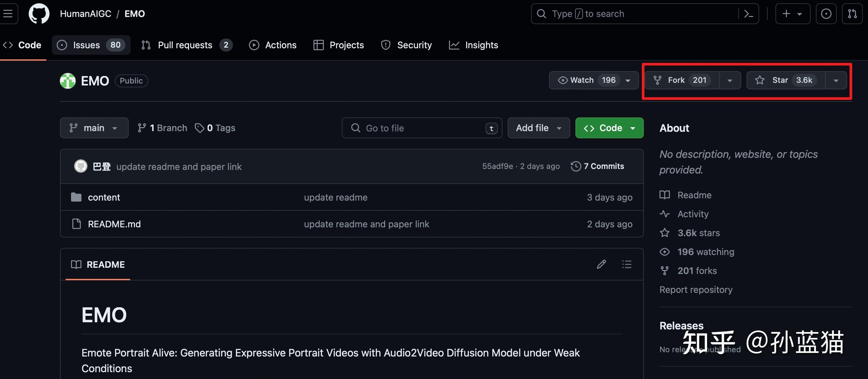
Task: Focus the Go to file field
Action: click(x=422, y=128)
